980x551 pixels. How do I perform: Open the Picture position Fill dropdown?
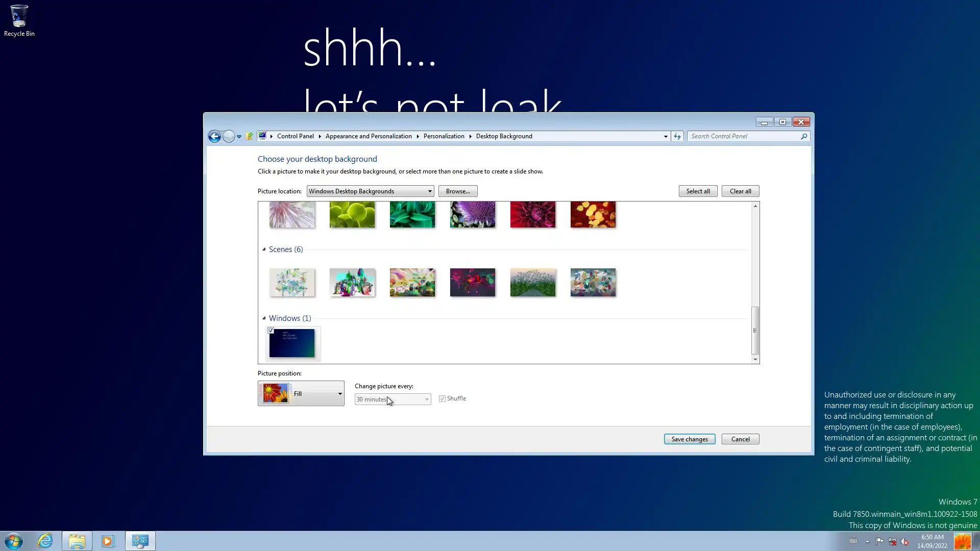[301, 393]
